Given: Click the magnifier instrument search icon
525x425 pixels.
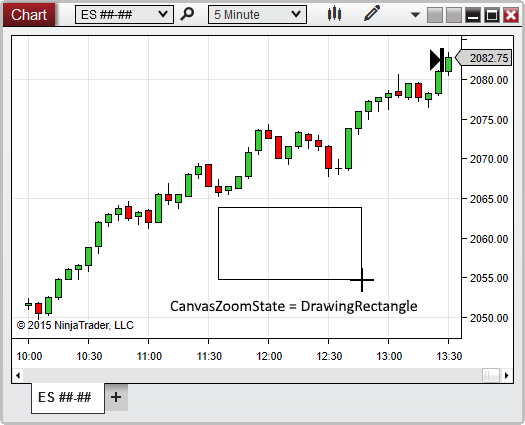Looking at the screenshot, I should pos(187,14).
